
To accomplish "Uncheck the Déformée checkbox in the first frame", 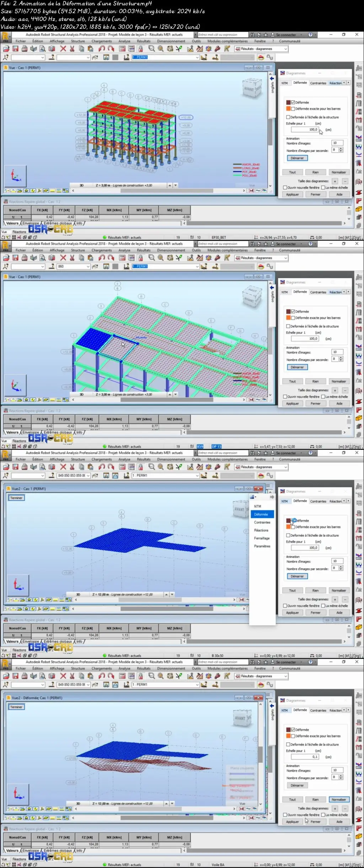I will (x=293, y=102).
